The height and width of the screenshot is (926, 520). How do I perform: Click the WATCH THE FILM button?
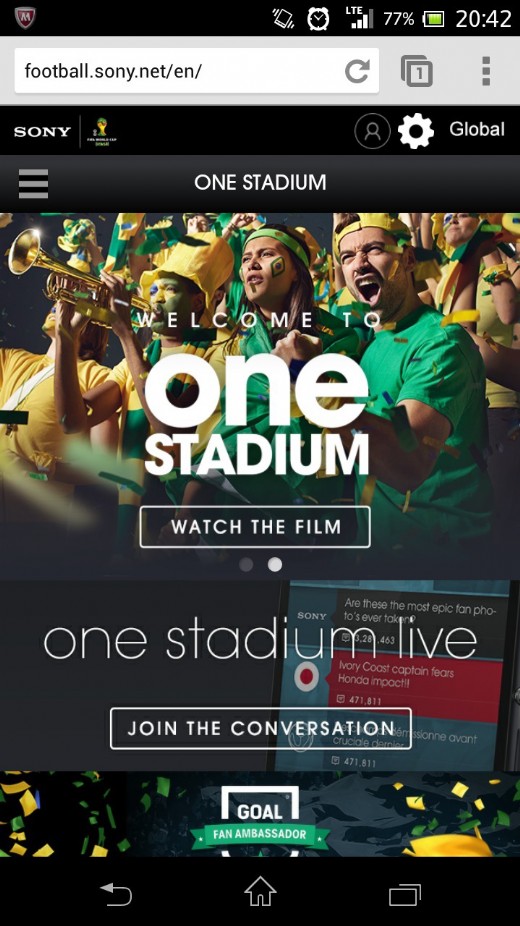(255, 527)
